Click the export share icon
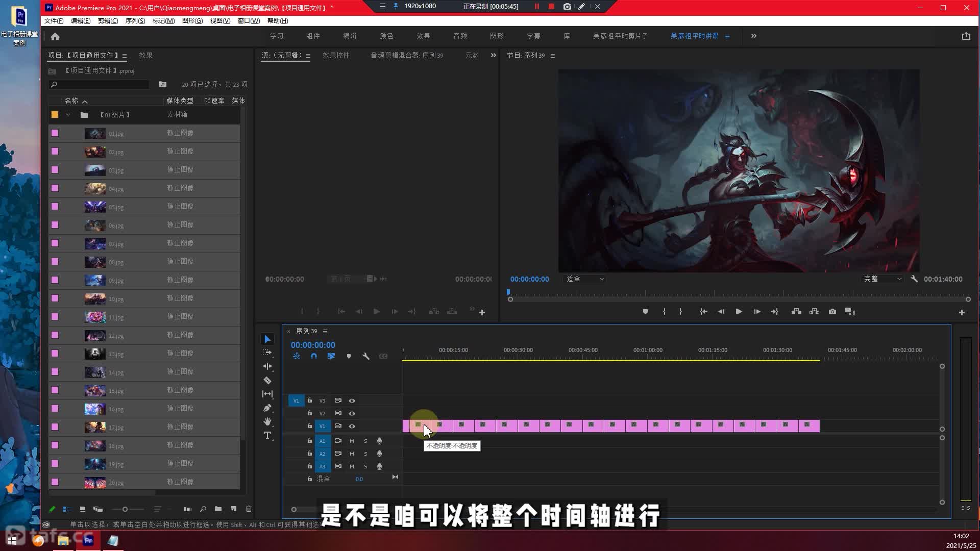980x551 pixels. click(x=966, y=36)
